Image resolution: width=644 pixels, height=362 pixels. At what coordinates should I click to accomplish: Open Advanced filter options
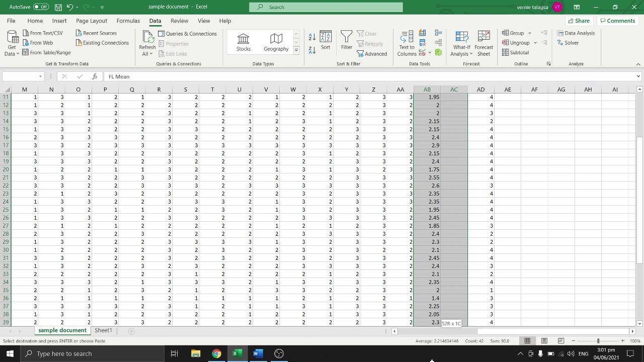click(372, 54)
